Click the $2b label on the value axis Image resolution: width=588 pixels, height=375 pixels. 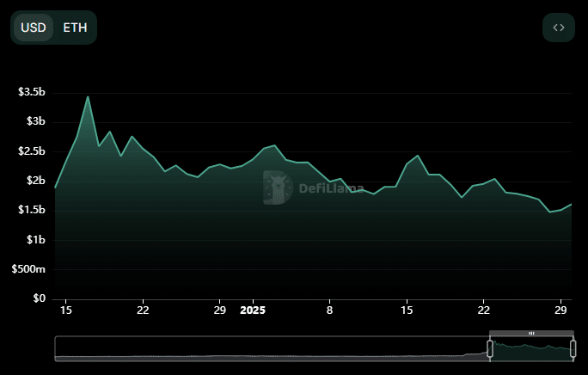[35, 181]
